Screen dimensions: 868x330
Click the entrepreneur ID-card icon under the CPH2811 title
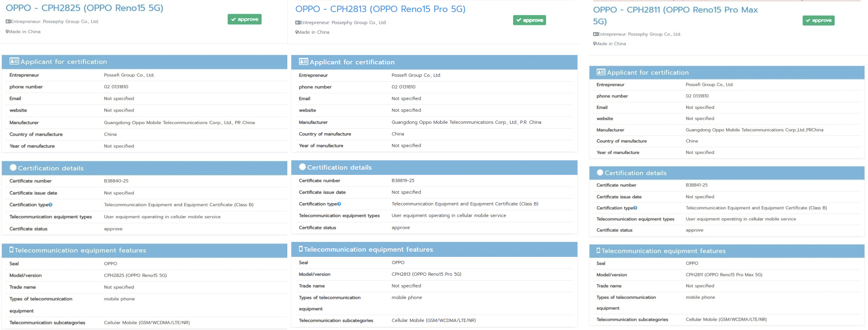pos(596,34)
